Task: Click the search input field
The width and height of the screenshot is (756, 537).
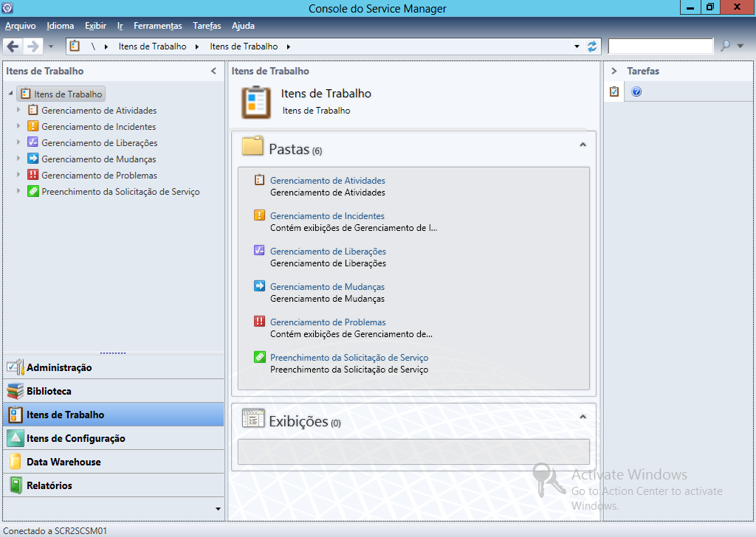Action: 660,46
